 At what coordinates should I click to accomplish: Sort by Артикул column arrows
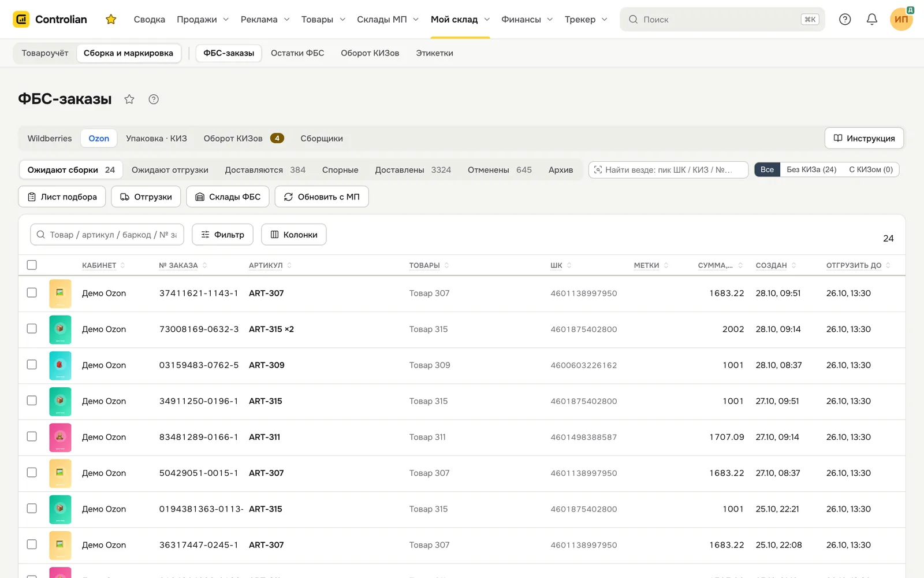pyautogui.click(x=289, y=265)
